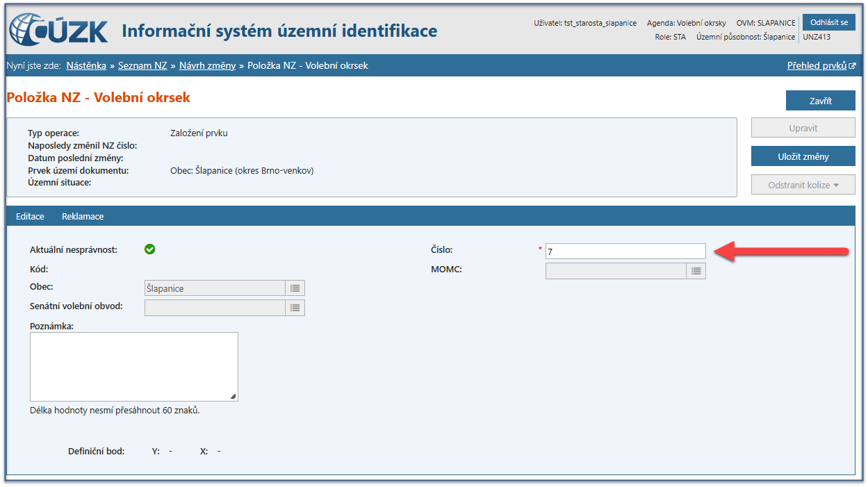
Task: Open the MOMC list picker icon
Action: pyautogui.click(x=696, y=271)
